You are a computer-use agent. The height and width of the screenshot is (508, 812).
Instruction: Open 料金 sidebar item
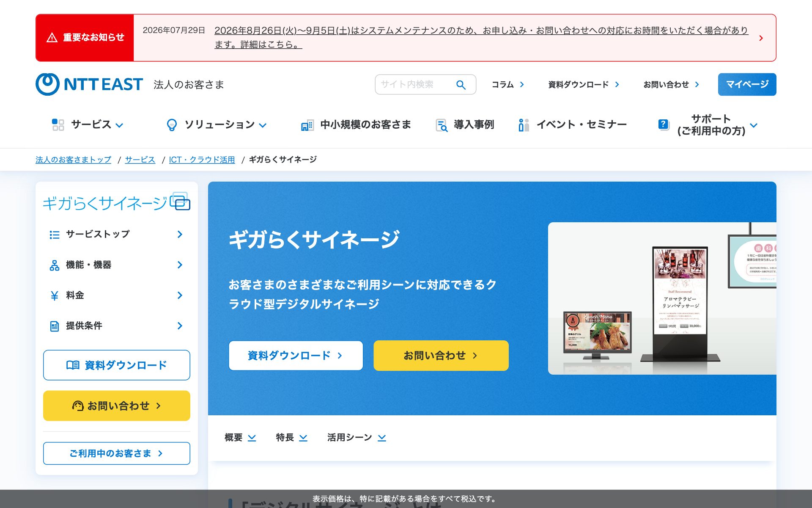click(x=117, y=295)
